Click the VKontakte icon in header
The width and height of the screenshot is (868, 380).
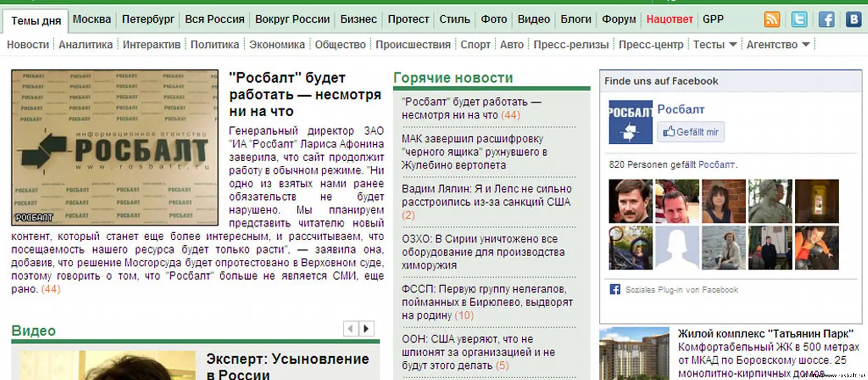point(853,20)
